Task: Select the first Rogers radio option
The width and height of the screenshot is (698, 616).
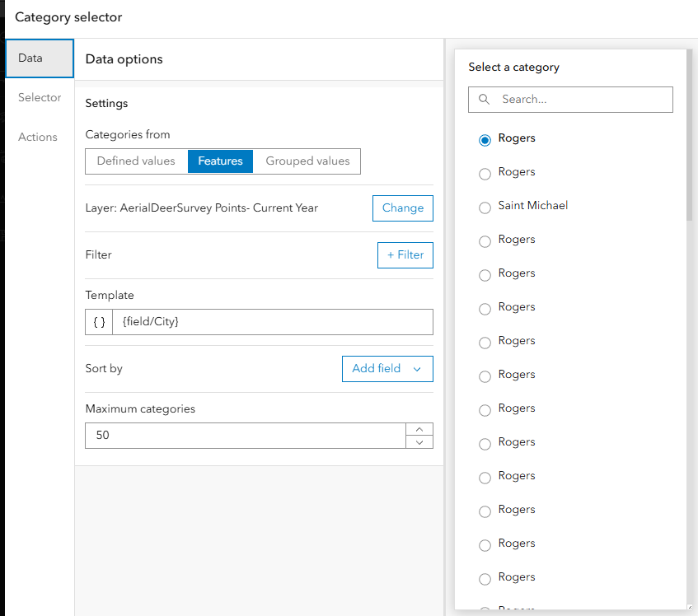Action: (x=485, y=140)
